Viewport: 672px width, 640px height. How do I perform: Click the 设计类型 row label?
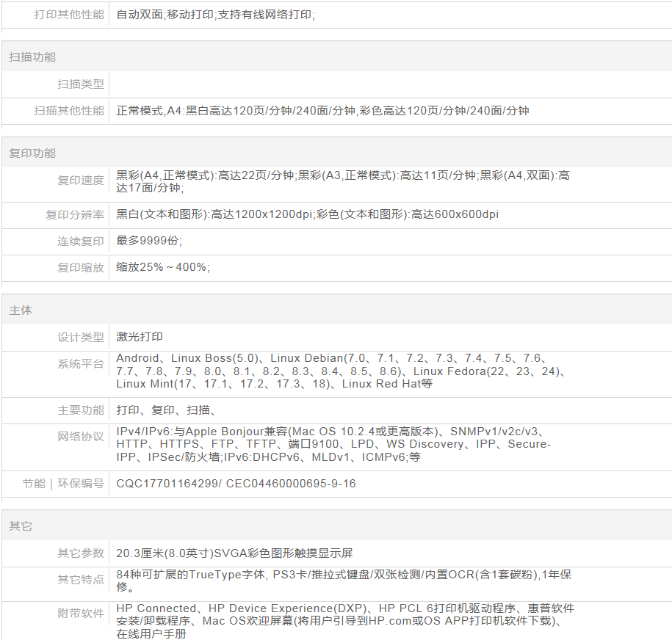pyautogui.click(x=81, y=337)
